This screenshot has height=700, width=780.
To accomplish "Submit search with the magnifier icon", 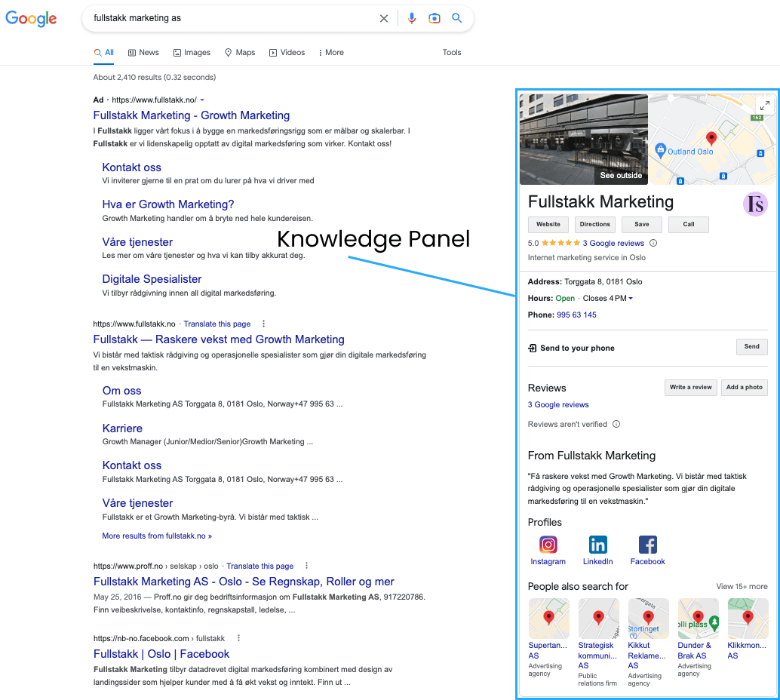I will point(456,18).
